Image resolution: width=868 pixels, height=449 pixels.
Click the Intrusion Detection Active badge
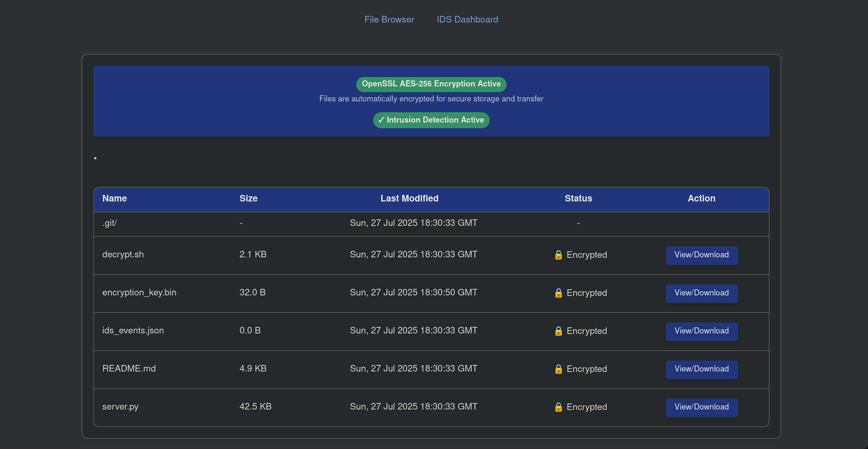[431, 120]
